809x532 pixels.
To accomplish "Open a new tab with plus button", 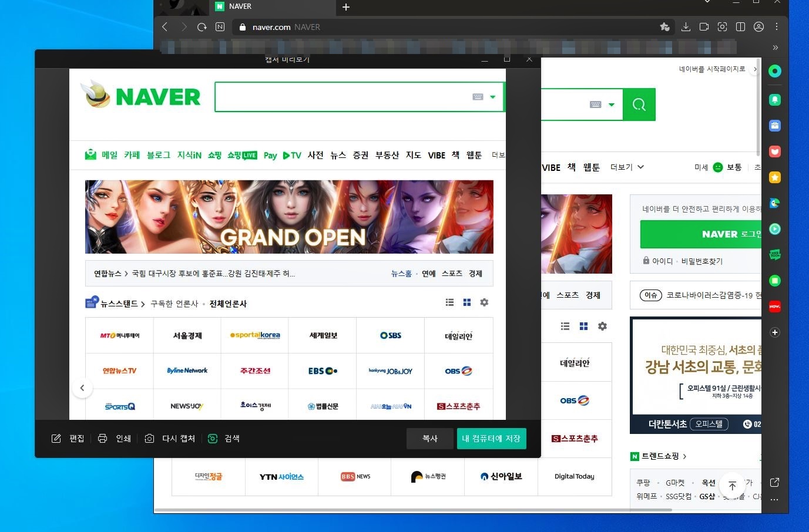I will click(x=346, y=7).
